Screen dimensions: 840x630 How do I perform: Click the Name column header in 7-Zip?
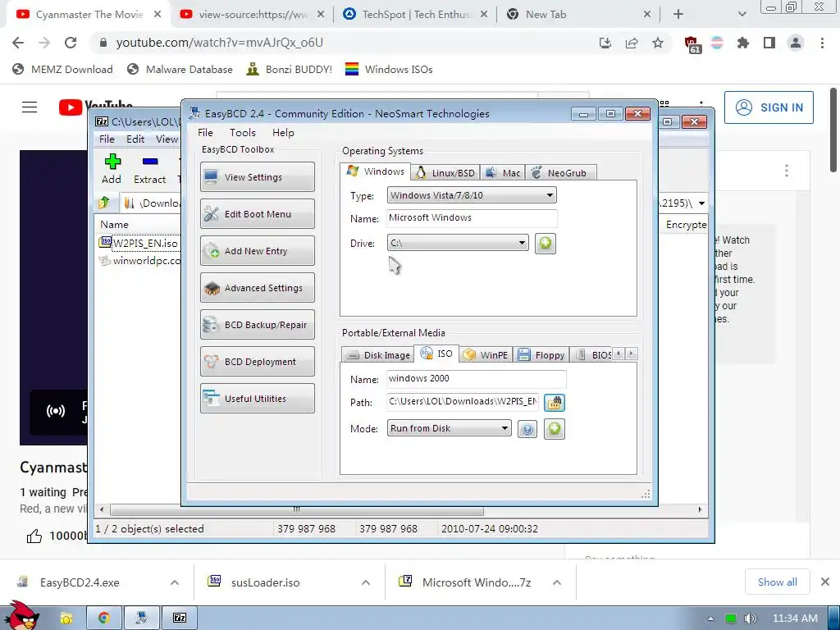[x=114, y=225]
